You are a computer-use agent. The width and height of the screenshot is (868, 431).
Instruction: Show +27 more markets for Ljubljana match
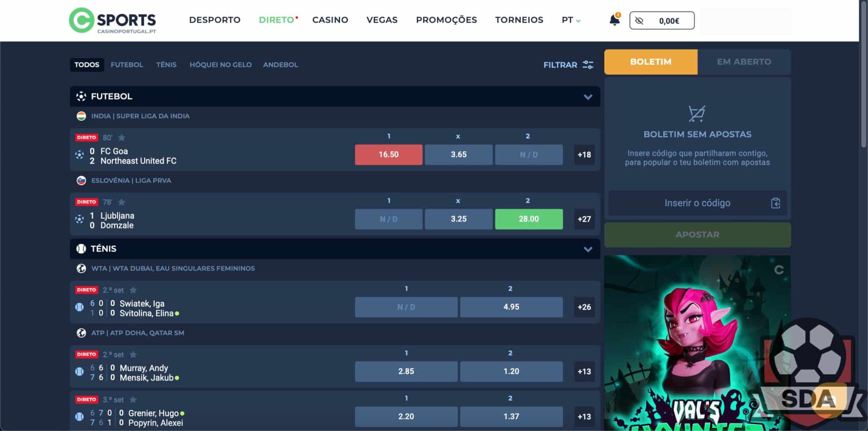pos(584,219)
